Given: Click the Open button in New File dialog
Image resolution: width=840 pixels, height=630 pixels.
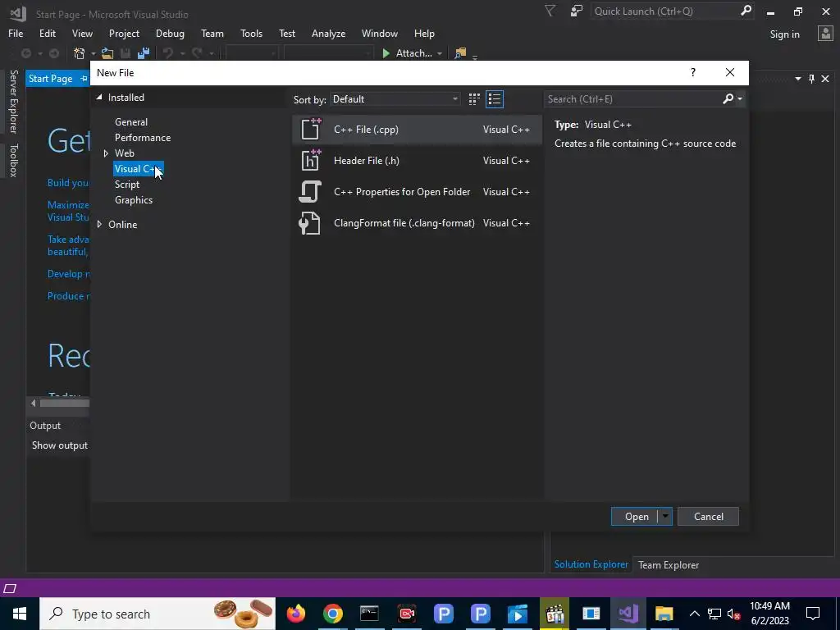Looking at the screenshot, I should click(636, 517).
